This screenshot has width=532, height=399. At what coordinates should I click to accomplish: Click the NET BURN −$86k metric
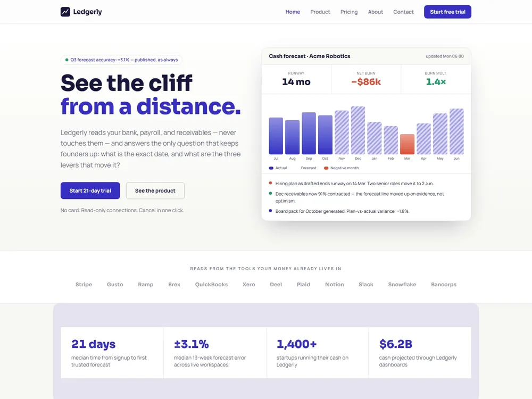(366, 79)
